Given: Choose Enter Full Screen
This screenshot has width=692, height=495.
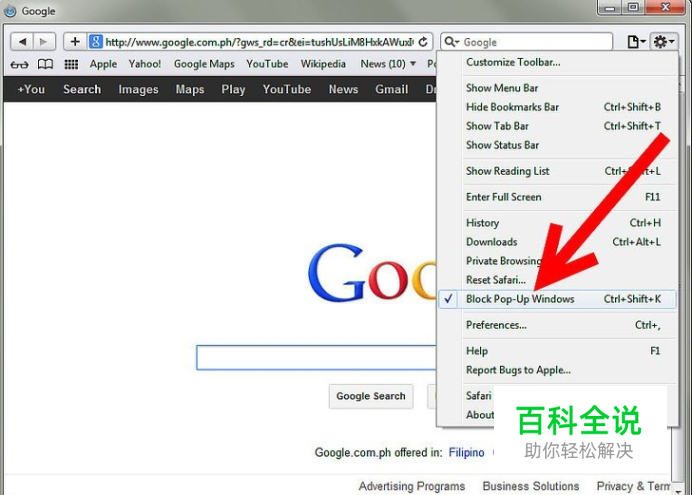Looking at the screenshot, I should point(557,197).
